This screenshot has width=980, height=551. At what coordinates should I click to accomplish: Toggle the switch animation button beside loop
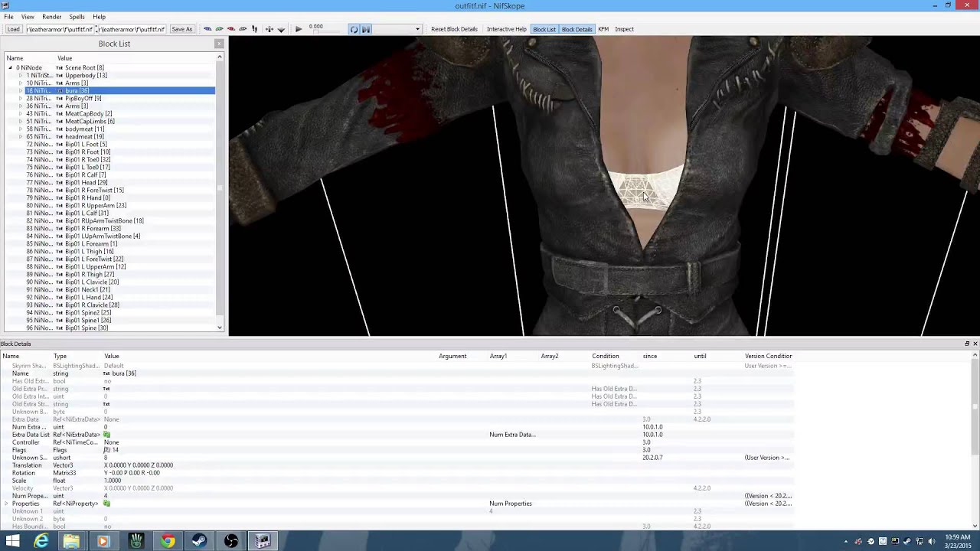[x=366, y=29]
